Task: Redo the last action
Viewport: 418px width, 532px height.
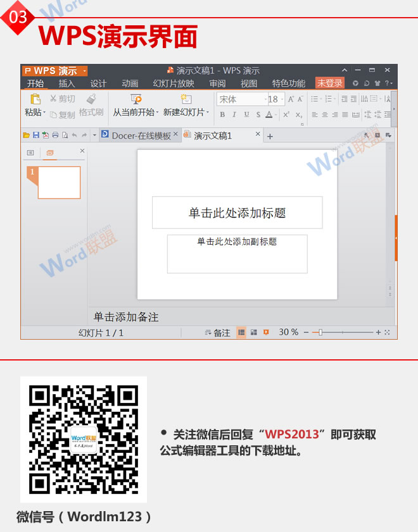Action: click(x=84, y=135)
